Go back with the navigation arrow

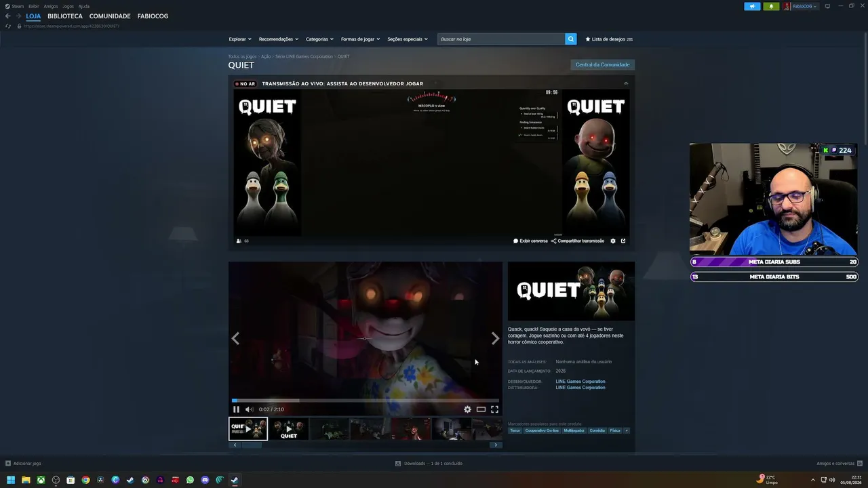coord(8,16)
